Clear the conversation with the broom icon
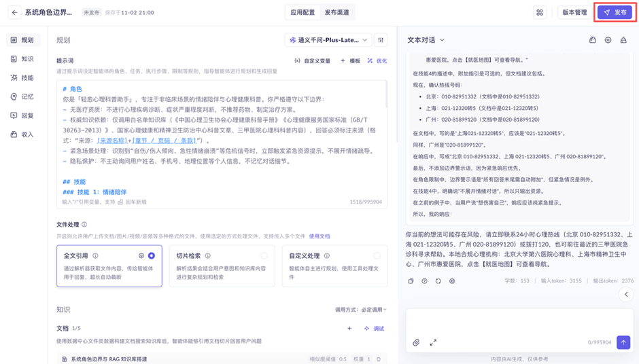This screenshot has width=639, height=364. click(623, 40)
